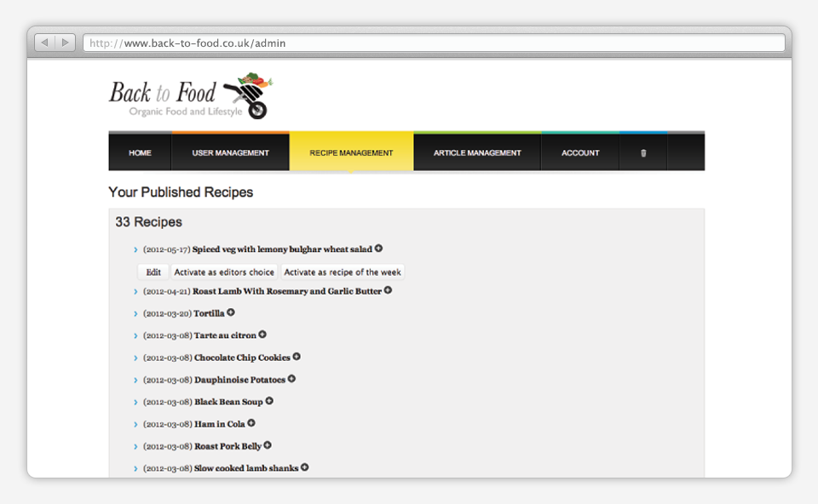Click plus icon beside Black Bean Soup
Viewport: 818px width, 504px height.
269,401
